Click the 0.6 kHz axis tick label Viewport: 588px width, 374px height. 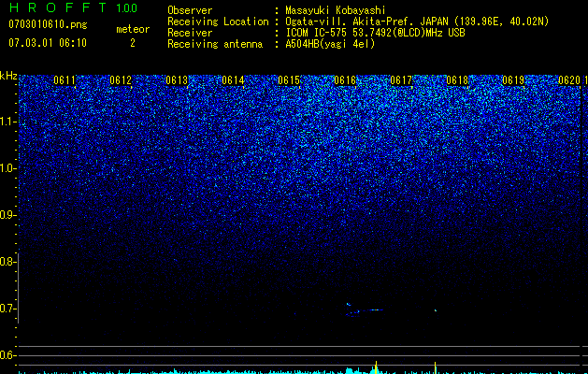tap(7, 355)
